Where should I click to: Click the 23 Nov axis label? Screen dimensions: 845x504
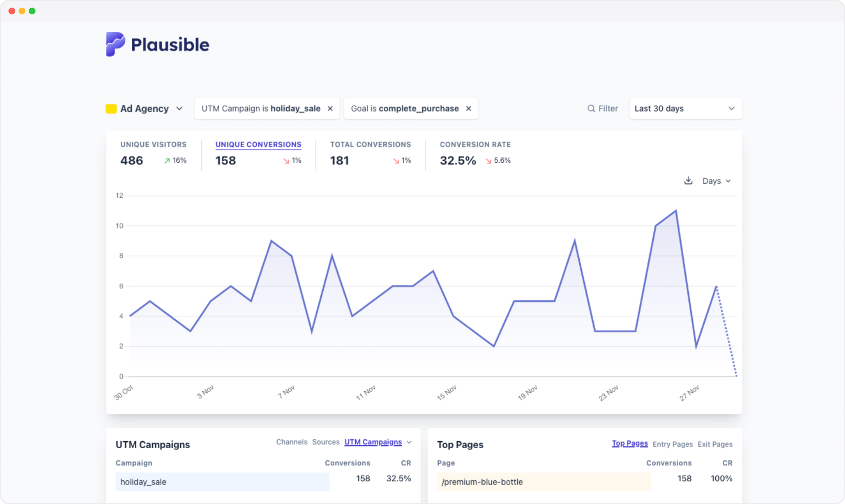pos(608,392)
